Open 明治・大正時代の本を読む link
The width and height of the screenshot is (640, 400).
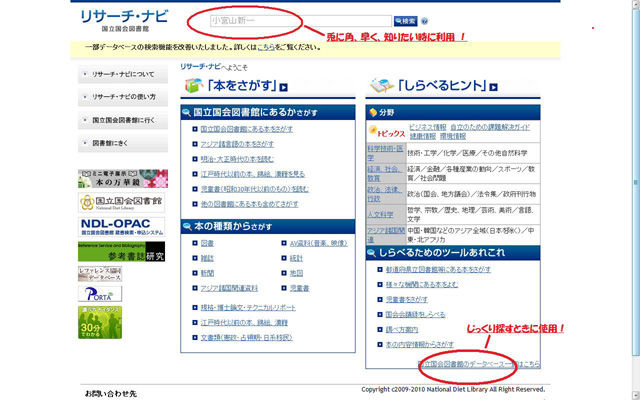(237, 159)
